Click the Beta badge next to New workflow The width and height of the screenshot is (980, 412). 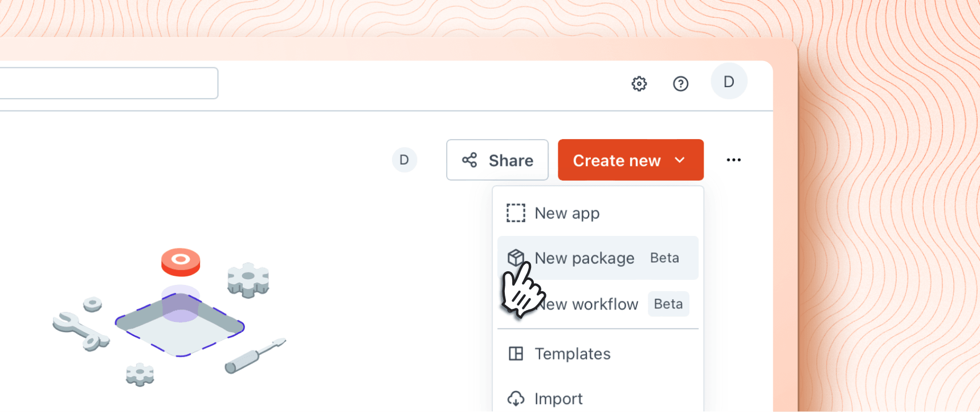pos(668,304)
